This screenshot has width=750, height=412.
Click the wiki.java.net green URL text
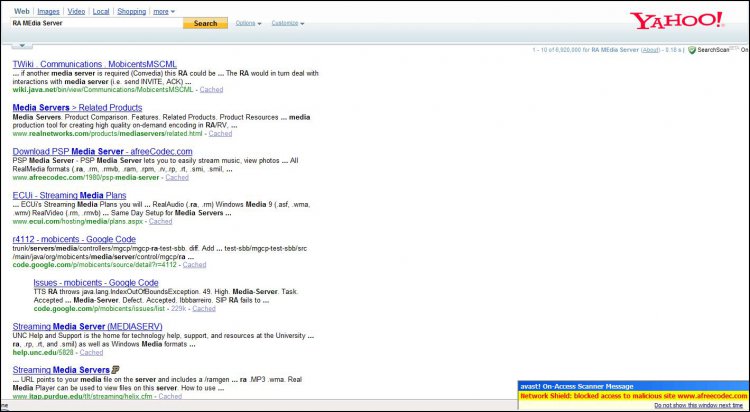click(x=103, y=89)
